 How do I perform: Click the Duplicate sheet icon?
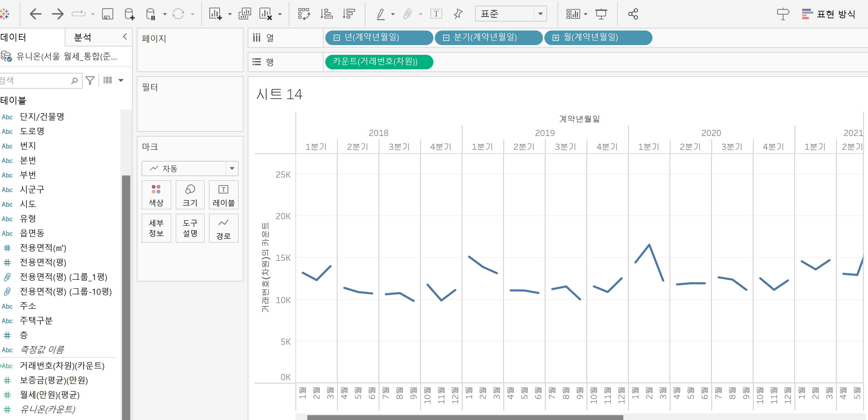tap(245, 14)
